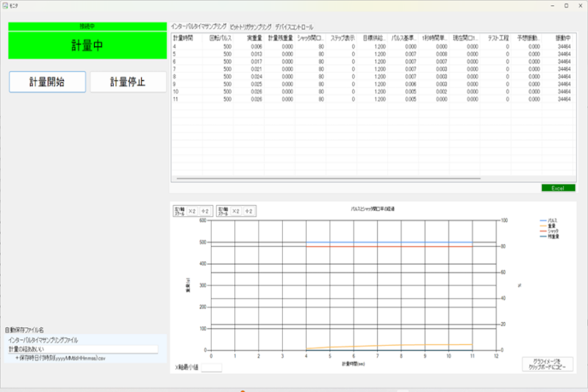This screenshot has width=588, height=392.
Task: Click 実重量 cell 0.017 in row 6
Action: (257, 62)
